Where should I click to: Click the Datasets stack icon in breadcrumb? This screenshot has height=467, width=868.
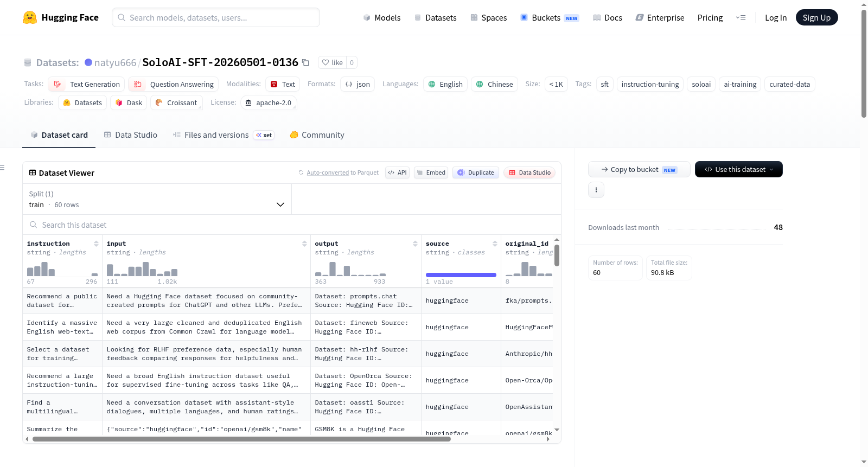pos(28,62)
